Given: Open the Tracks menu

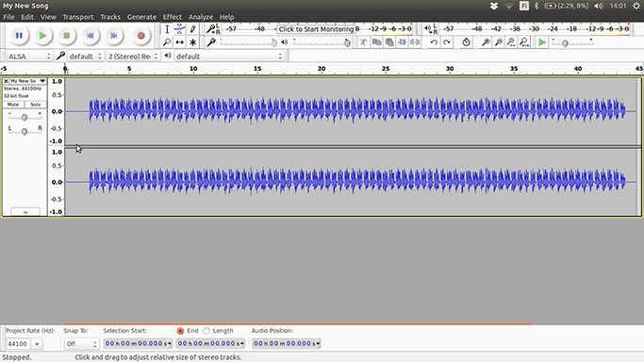Looking at the screenshot, I should click(110, 17).
